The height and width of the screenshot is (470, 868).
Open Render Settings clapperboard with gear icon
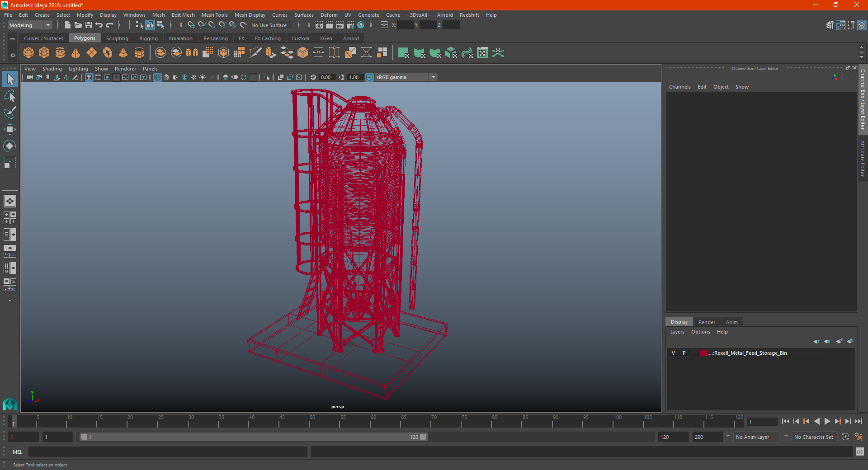[350, 25]
